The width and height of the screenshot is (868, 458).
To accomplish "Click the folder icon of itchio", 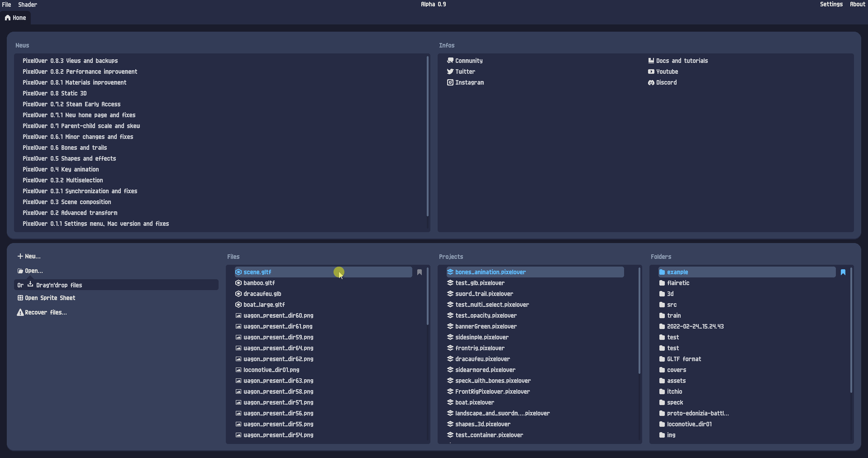I will tap(662, 391).
